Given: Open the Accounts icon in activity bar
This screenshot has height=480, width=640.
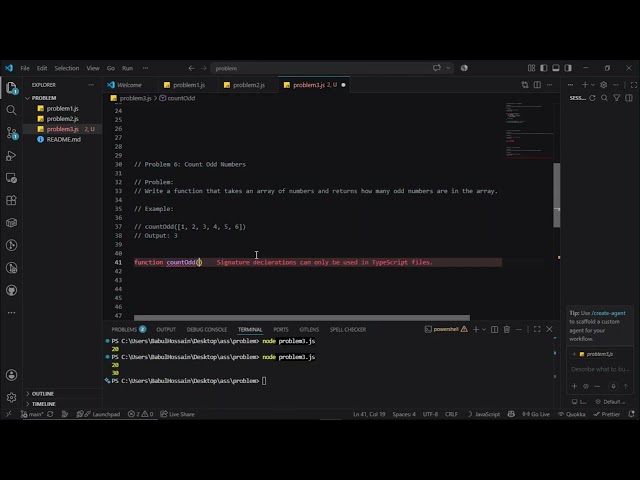Looking at the screenshot, I should 11,375.
